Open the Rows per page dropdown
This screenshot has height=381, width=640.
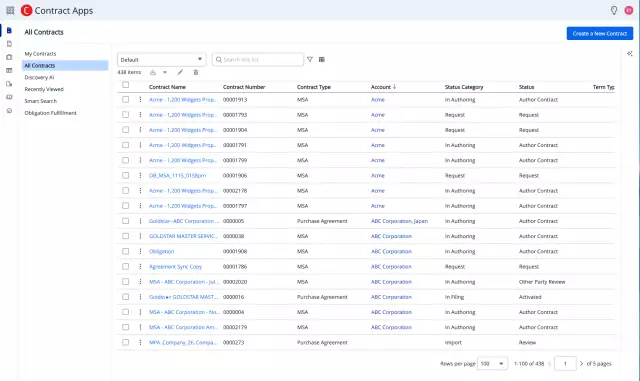tap(492, 363)
